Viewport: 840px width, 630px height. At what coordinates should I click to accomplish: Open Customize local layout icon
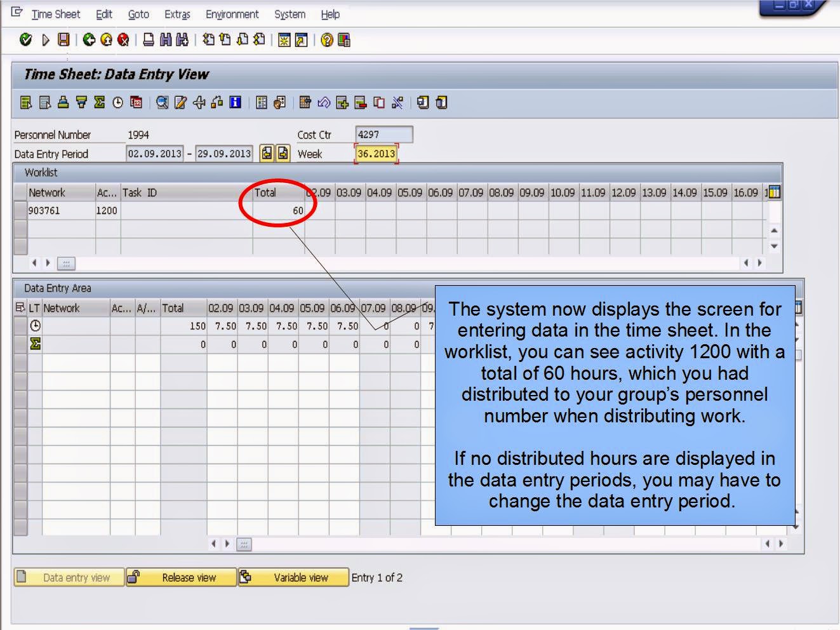343,40
